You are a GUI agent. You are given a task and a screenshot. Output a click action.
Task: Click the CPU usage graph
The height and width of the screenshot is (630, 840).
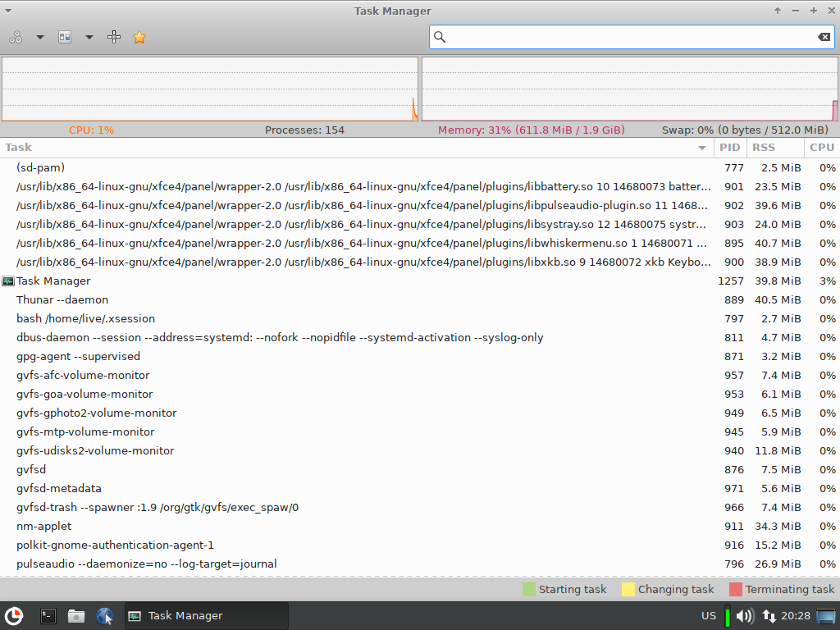pos(210,89)
